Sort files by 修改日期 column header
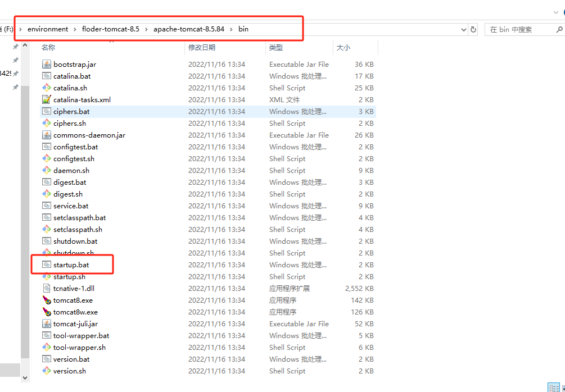The width and height of the screenshot is (565, 392). (x=202, y=48)
